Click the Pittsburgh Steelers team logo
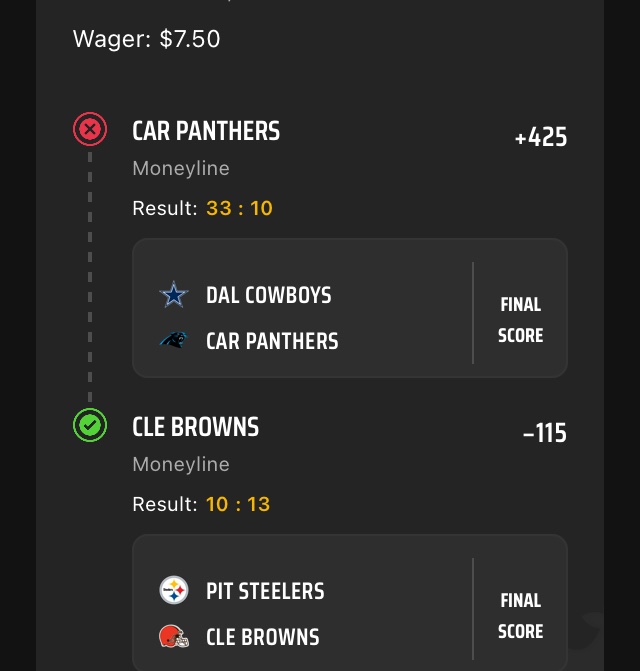 pyautogui.click(x=174, y=591)
